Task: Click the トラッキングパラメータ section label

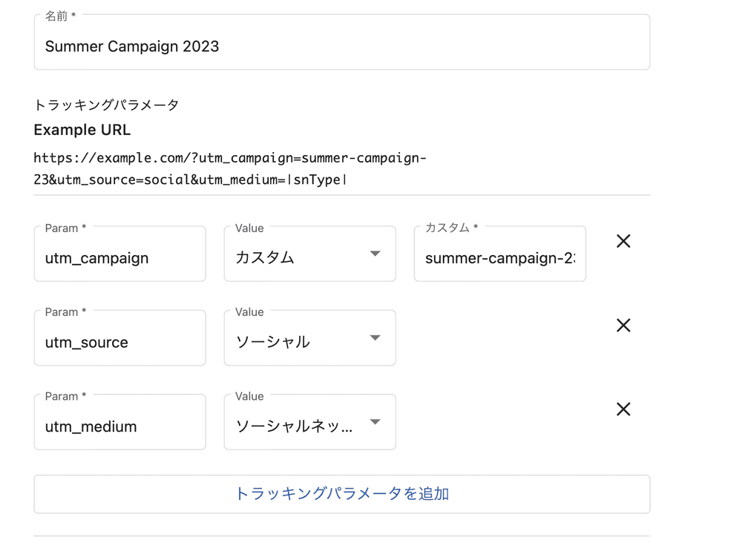Action: point(107,105)
